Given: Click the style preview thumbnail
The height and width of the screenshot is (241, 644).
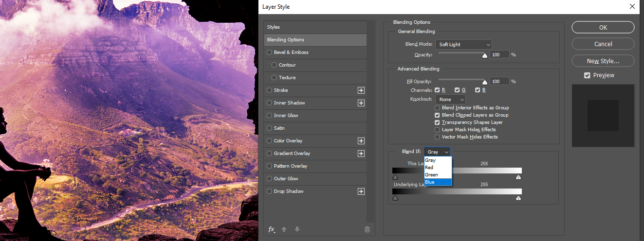Looking at the screenshot, I should tap(603, 116).
